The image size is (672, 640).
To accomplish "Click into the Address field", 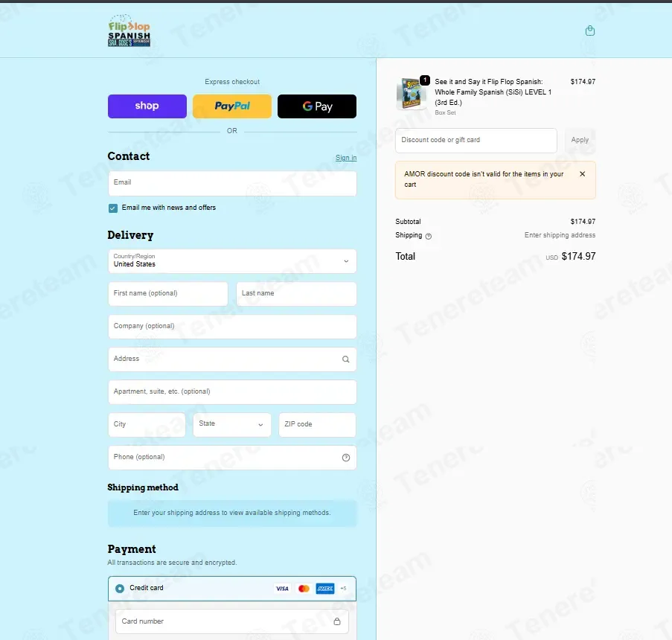I will tap(232, 359).
